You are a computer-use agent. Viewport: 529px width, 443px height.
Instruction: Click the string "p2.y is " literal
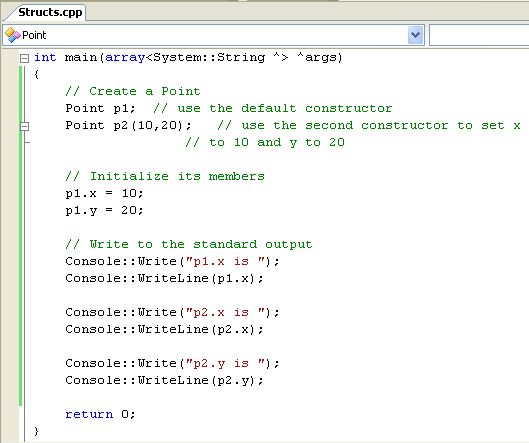226,363
